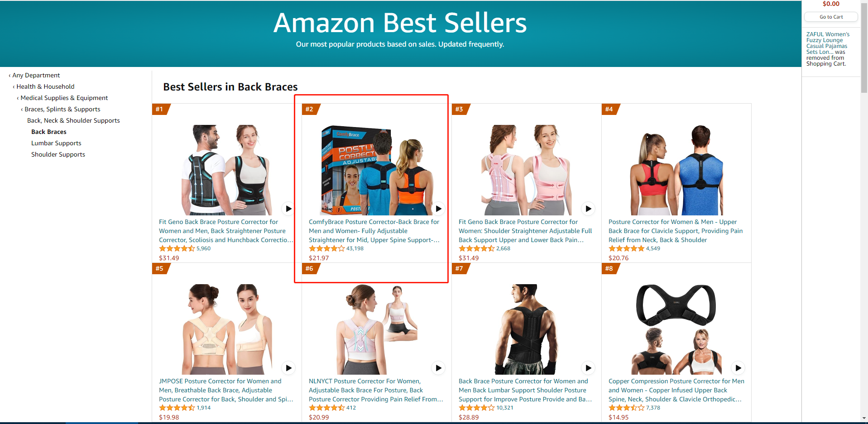Go to Braces, Splints & Supports category
The width and height of the screenshot is (868, 424).
[x=62, y=109]
